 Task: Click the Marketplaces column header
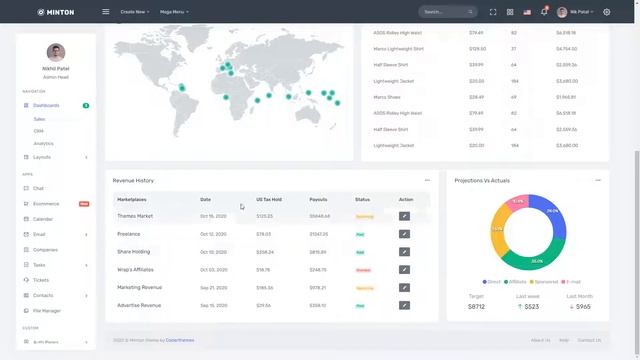pos(132,200)
